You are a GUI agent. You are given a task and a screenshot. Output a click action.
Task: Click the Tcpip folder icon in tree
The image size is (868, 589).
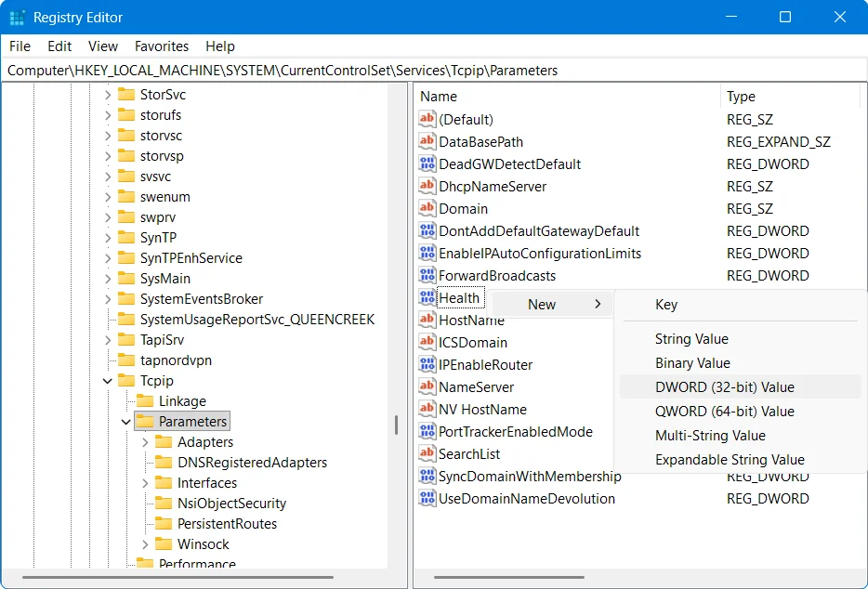[126, 380]
